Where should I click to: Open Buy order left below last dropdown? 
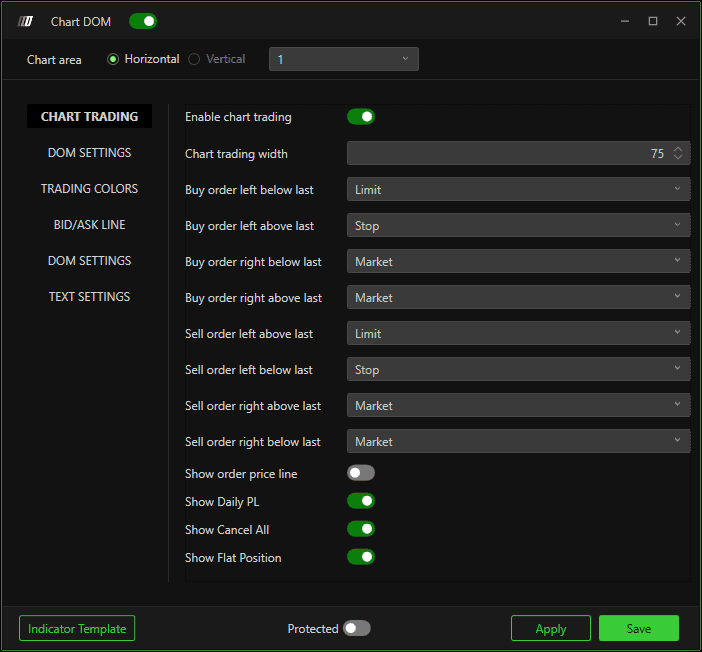(x=518, y=189)
